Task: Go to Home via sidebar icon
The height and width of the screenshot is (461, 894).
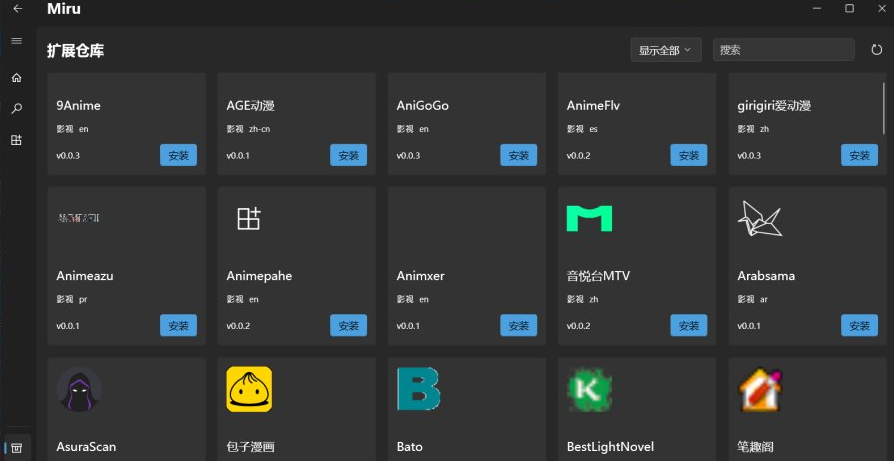Action: tap(16, 77)
